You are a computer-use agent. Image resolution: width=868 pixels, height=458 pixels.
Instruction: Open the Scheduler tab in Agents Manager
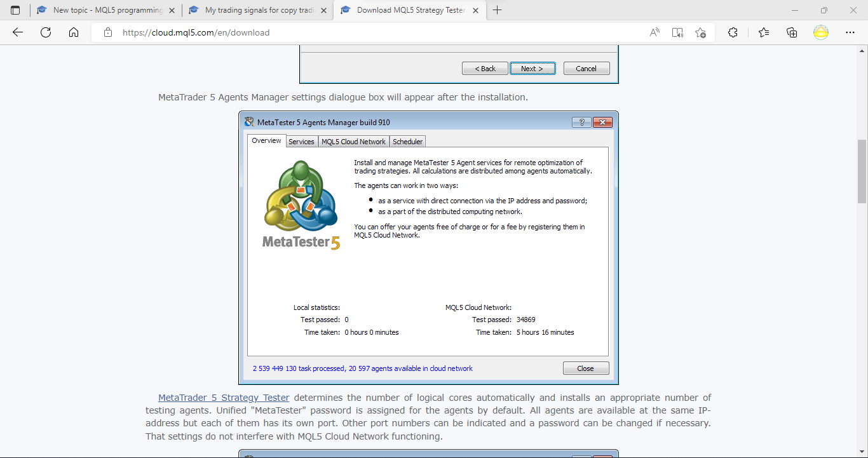tap(407, 142)
